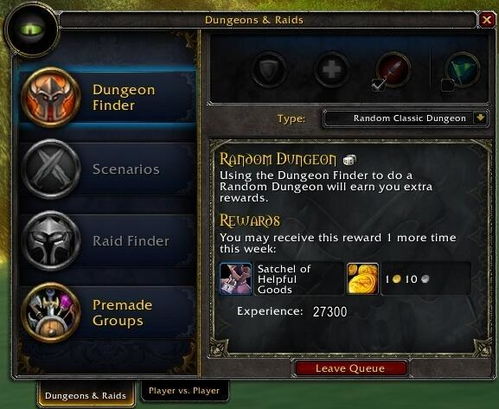
Task: Open the dungeon Type dropdown arrow
Action: (x=480, y=118)
